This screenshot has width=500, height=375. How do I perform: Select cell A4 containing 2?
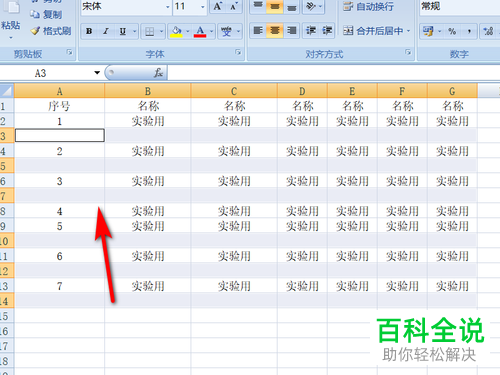59,151
